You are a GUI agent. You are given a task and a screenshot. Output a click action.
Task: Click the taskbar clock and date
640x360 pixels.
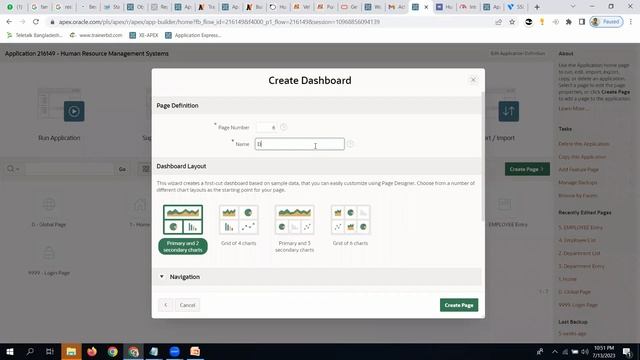[x=604, y=352]
